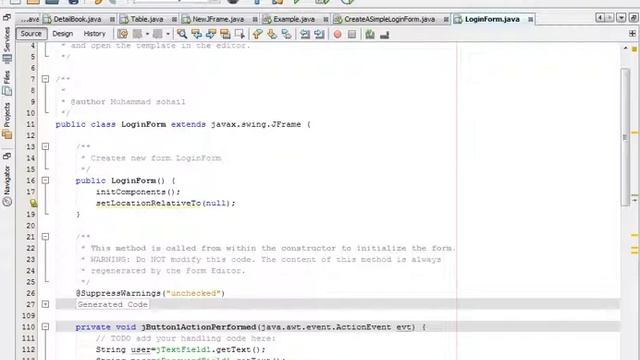640x360 pixels.
Task: Collapse the comment fold at line 13
Action: point(45,146)
